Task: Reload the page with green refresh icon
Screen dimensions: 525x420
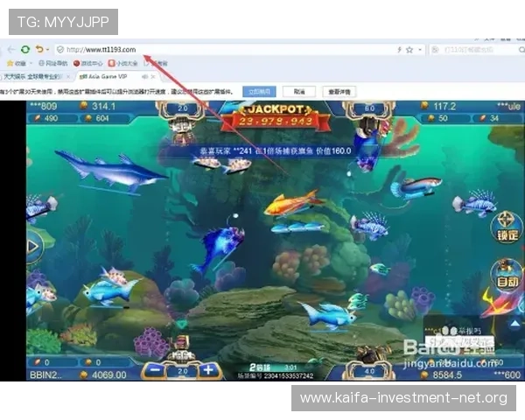Action: [x=25, y=50]
